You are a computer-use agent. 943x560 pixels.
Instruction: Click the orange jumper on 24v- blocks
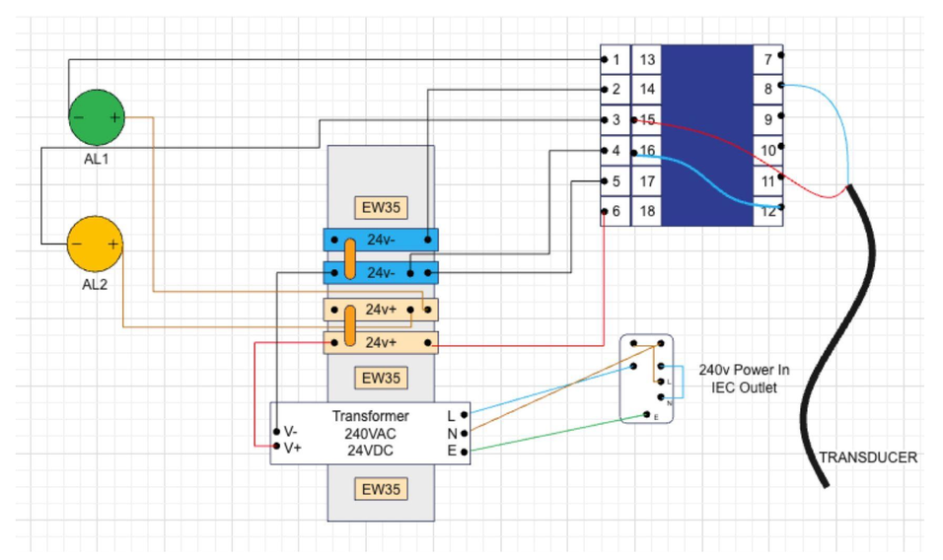click(350, 256)
